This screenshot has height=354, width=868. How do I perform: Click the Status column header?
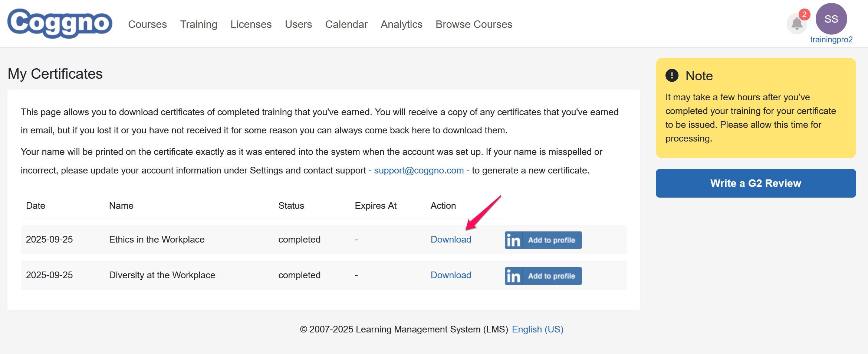(x=291, y=206)
